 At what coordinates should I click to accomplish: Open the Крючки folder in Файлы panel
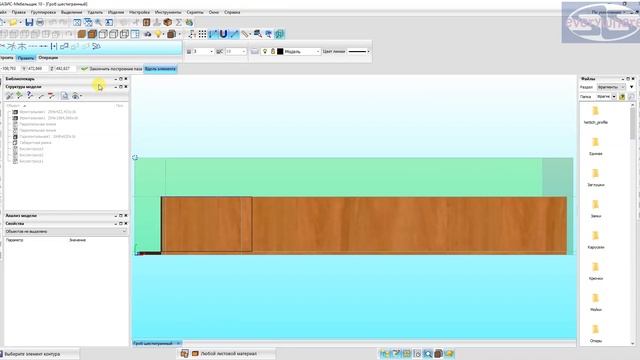[x=596, y=271]
